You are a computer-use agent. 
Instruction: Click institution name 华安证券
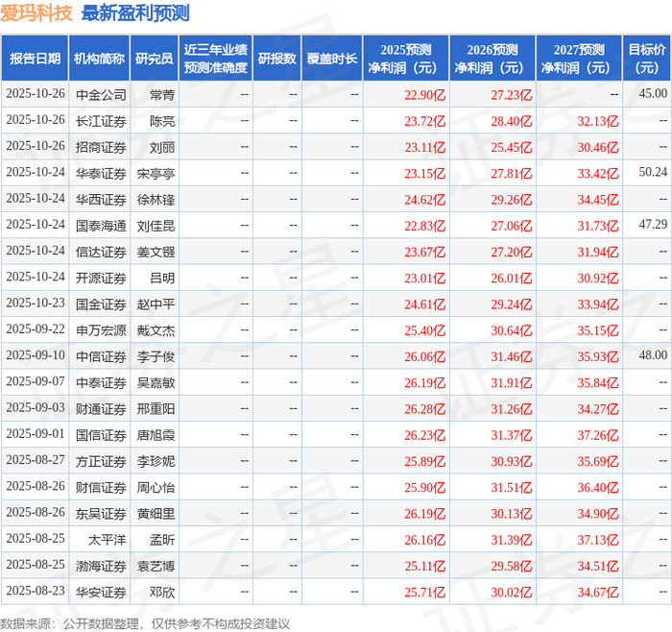(x=101, y=592)
